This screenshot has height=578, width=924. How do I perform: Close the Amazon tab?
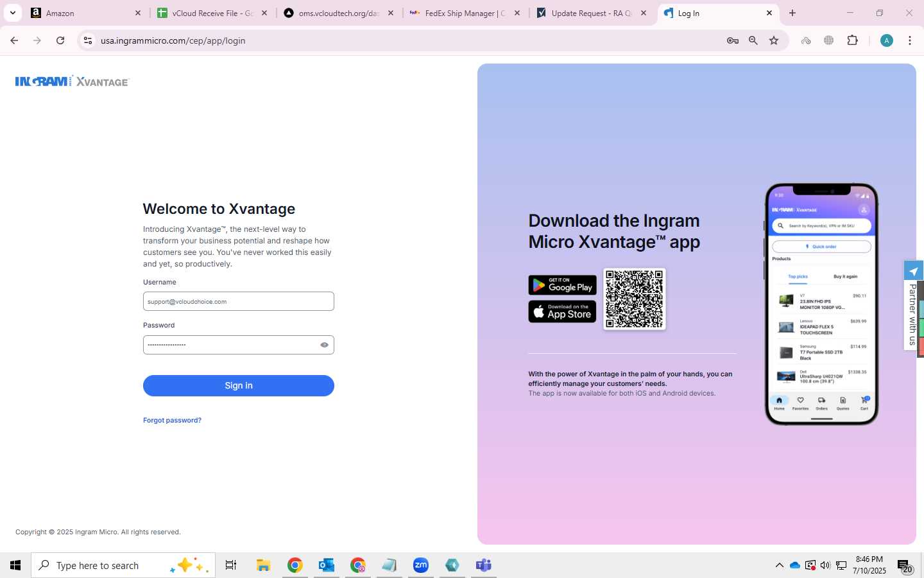tap(137, 13)
